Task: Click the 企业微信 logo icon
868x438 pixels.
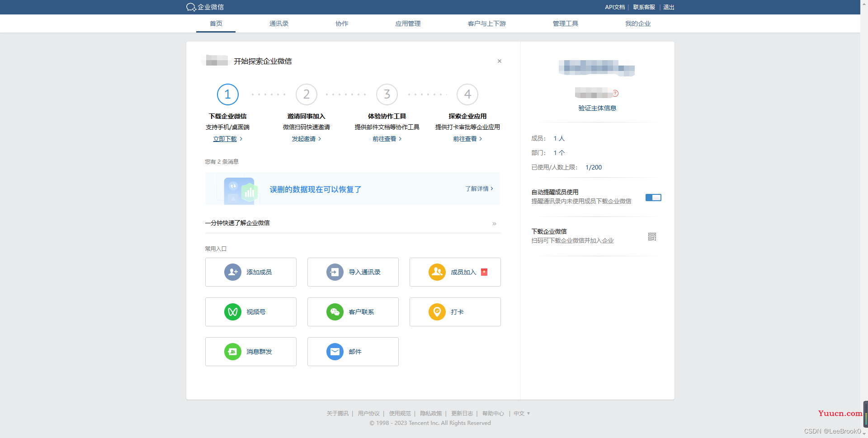Action: point(191,7)
